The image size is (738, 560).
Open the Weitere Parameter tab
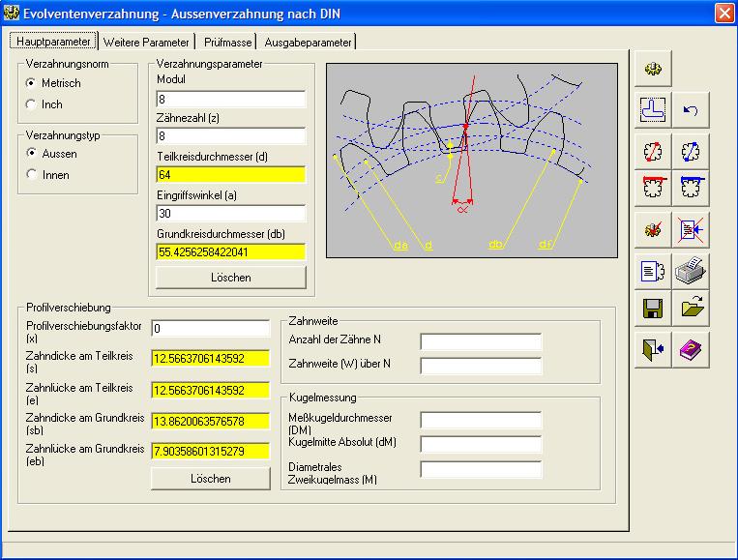coord(146,43)
